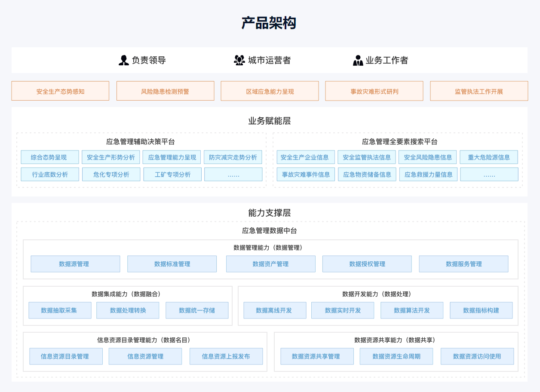
Task: Open 数据处理转换 block
Action: click(128, 310)
